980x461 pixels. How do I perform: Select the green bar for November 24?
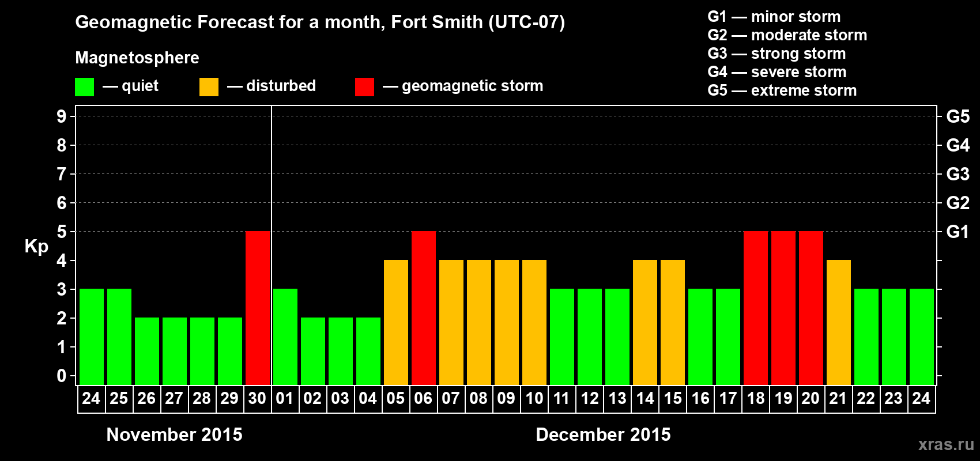click(x=92, y=337)
